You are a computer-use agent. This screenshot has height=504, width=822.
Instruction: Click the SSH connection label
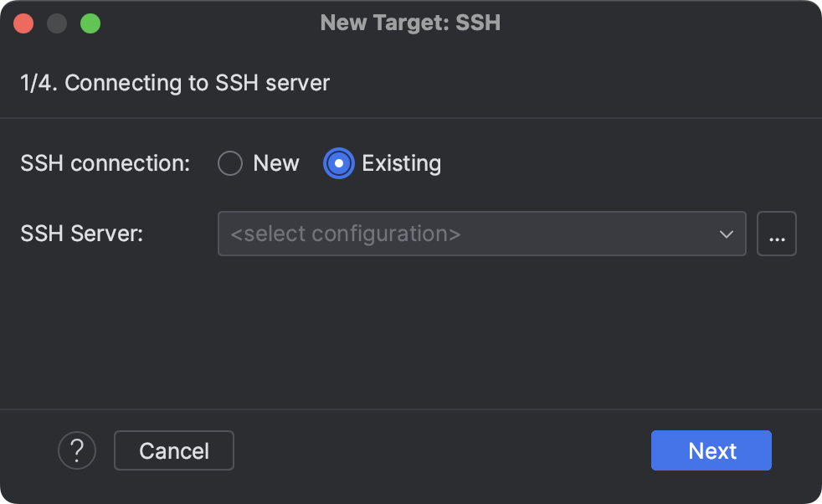[104, 163]
